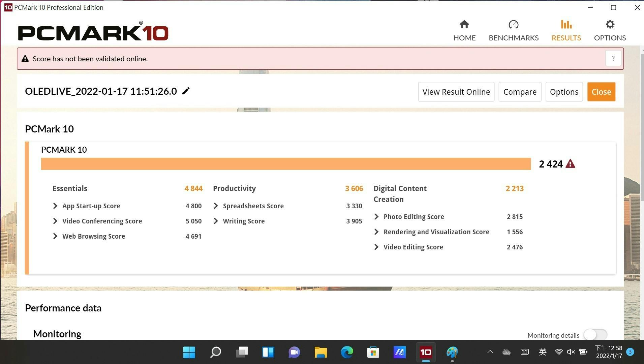Open result Options button
This screenshot has width=644, height=364.
coord(564,92)
